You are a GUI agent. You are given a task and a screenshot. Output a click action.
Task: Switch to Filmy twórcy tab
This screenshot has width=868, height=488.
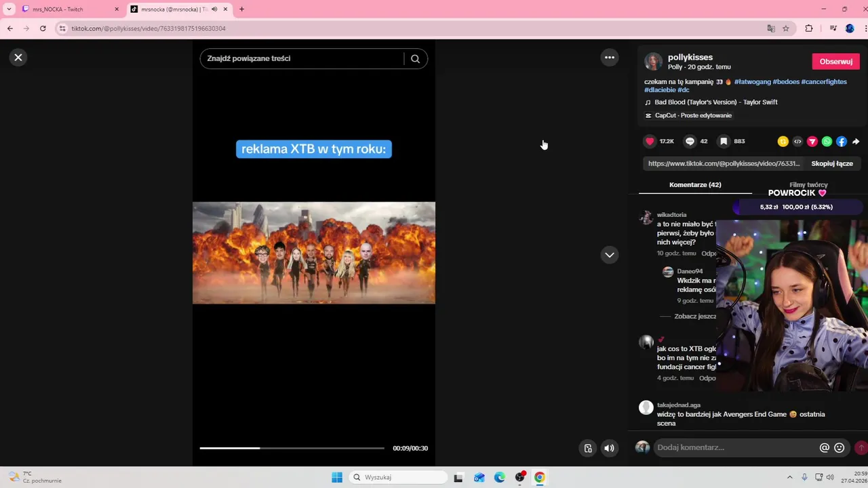808,184
